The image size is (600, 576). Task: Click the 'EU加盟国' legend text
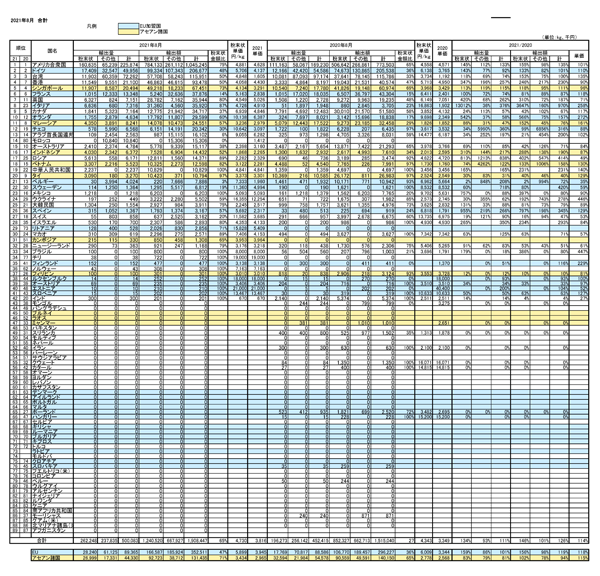point(150,26)
